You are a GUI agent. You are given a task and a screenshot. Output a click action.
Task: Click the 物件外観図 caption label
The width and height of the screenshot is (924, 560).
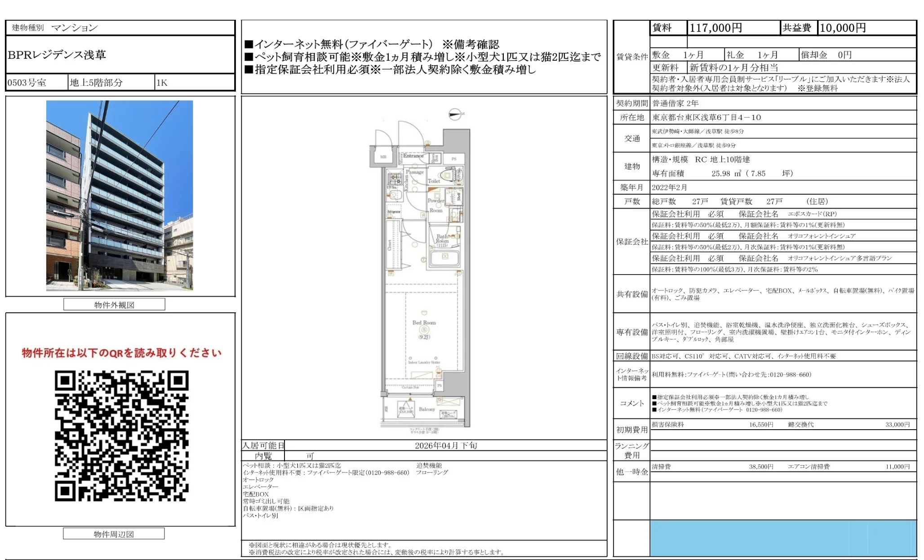click(x=114, y=305)
